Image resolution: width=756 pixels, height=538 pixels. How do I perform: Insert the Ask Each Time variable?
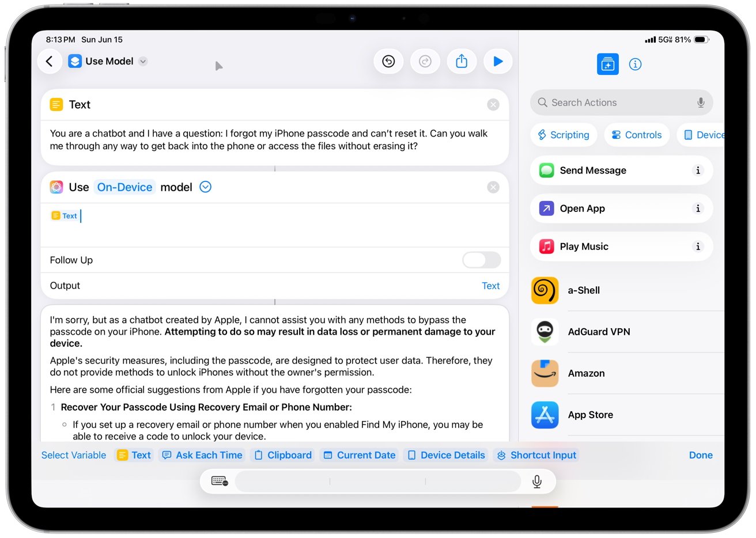coord(202,455)
